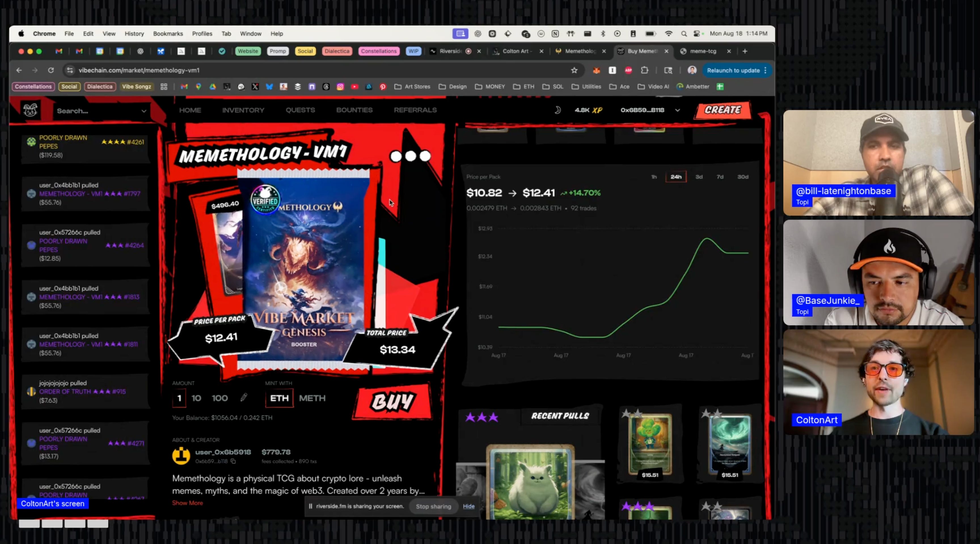Reload the page in Chrome
The height and width of the screenshot is (544, 980).
pyautogui.click(x=50, y=70)
